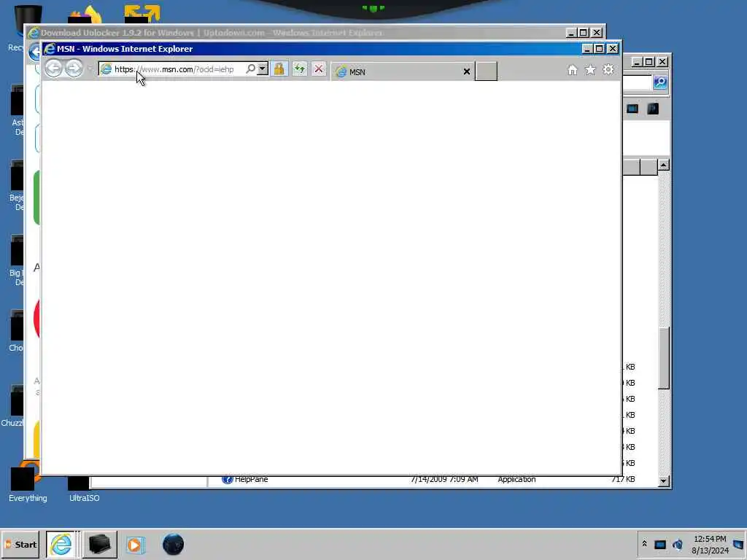The image size is (747, 560).
Task: Open Favorites star icon
Action: tap(590, 70)
